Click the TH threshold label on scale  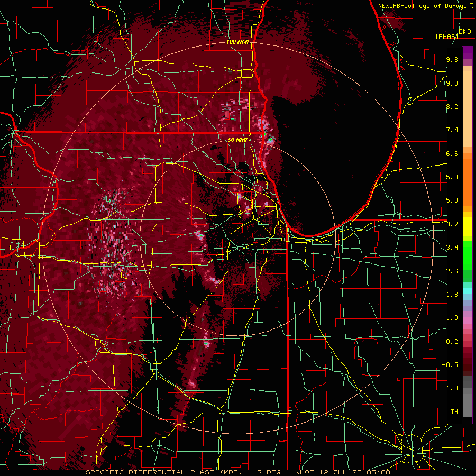[x=454, y=412]
